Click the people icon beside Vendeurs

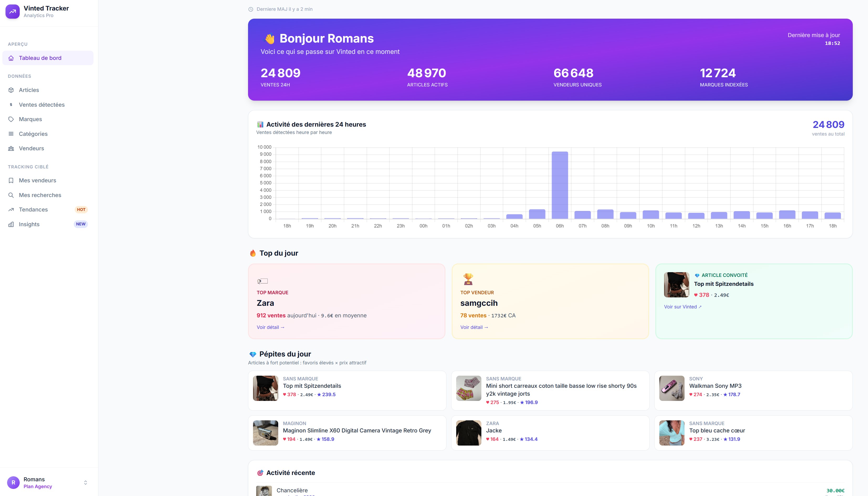11,148
